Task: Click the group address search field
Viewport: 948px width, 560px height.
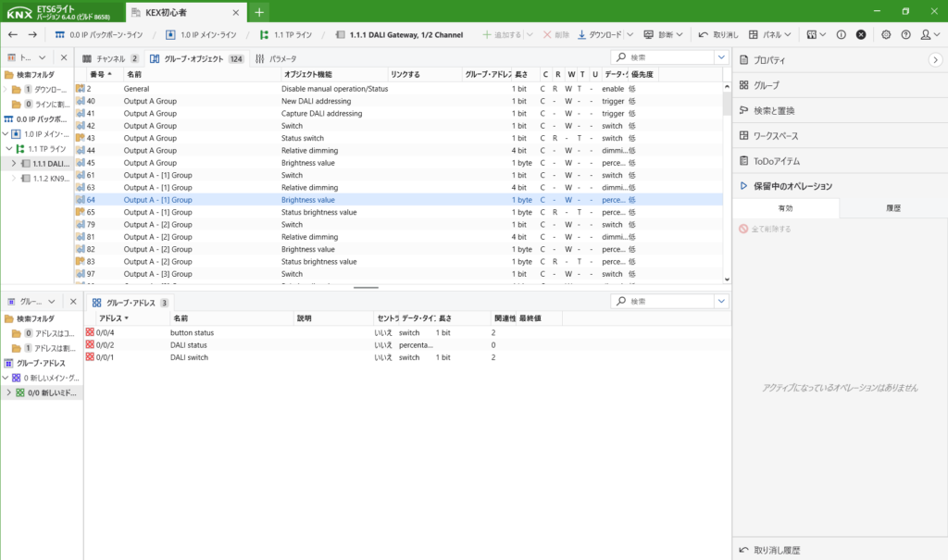Action: click(x=668, y=302)
